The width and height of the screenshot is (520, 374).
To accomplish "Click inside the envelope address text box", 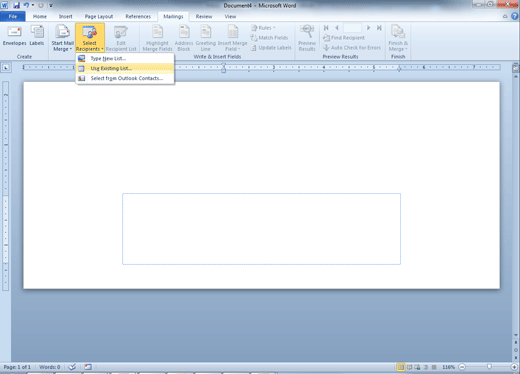I will click(x=261, y=229).
